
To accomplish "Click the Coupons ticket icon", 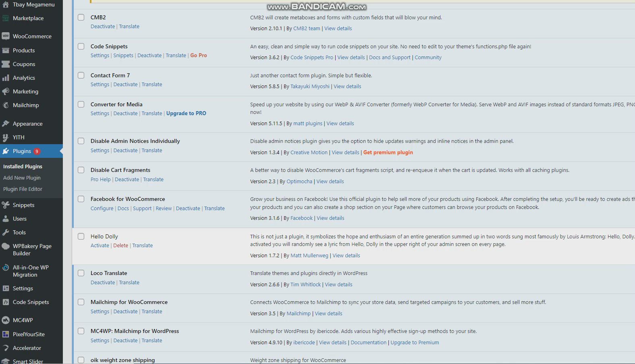I will pos(6,64).
